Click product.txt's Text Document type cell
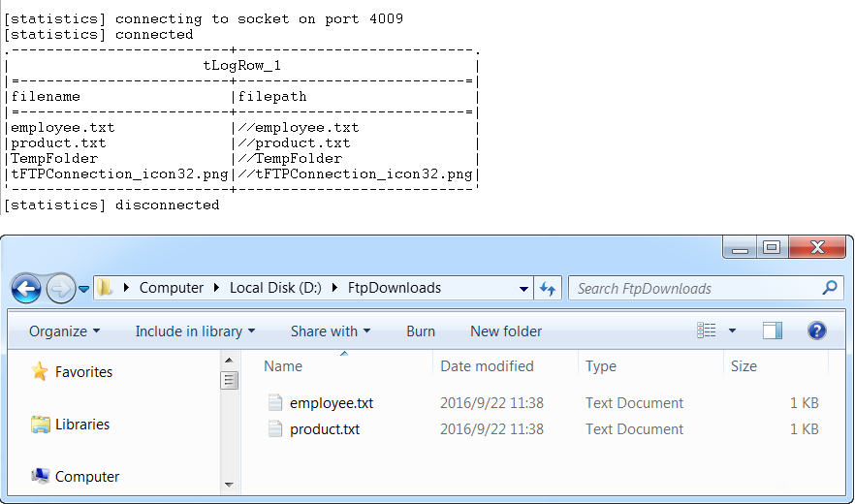Screen dimensions: 855x504 (634, 429)
